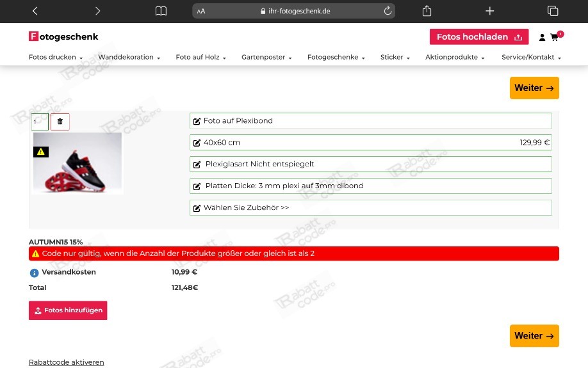Go back with Safari back arrow
Image resolution: width=588 pixels, height=368 pixels.
[x=35, y=11]
